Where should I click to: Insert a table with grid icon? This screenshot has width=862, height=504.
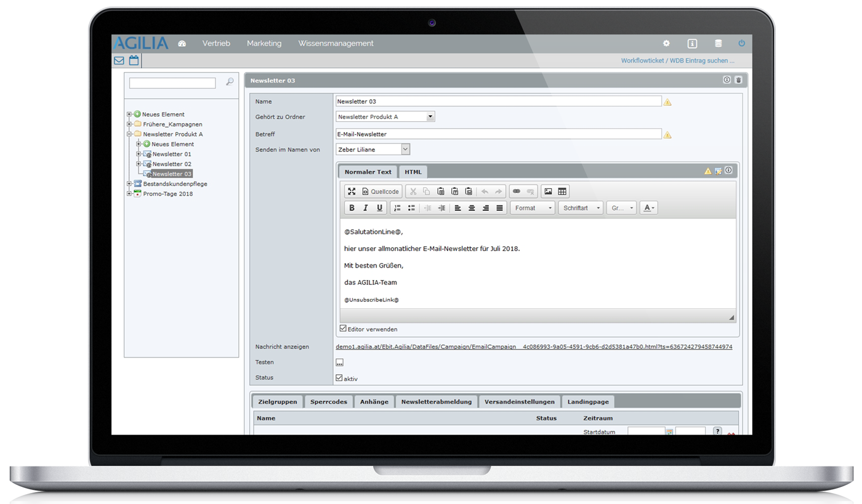tap(562, 191)
